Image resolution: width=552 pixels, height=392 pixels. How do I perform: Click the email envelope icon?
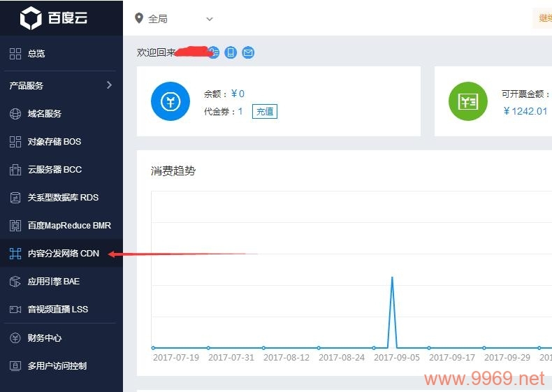(x=248, y=52)
